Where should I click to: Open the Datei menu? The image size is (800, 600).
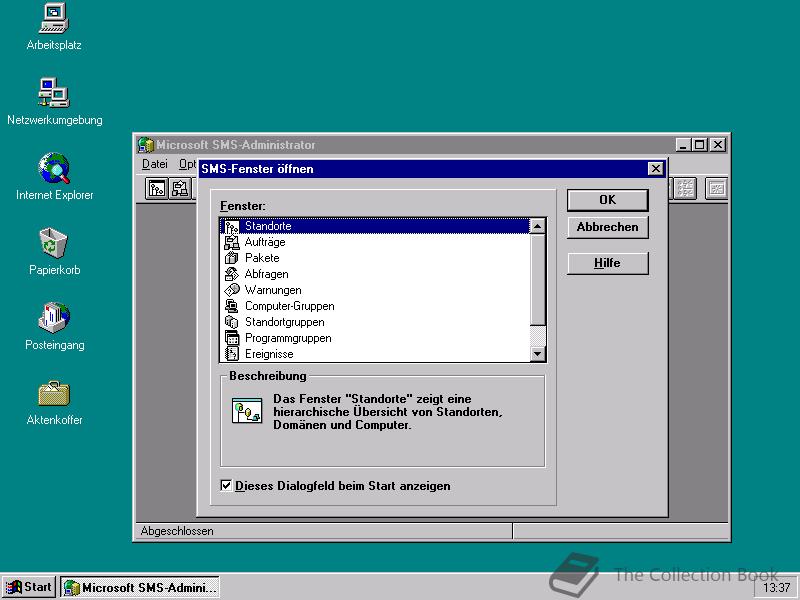click(155, 164)
